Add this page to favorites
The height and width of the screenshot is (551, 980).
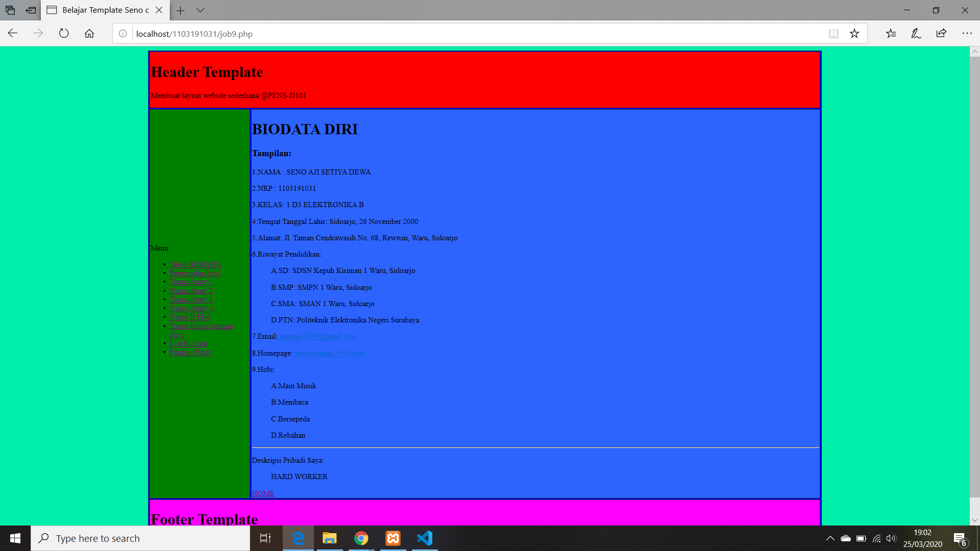(x=854, y=34)
